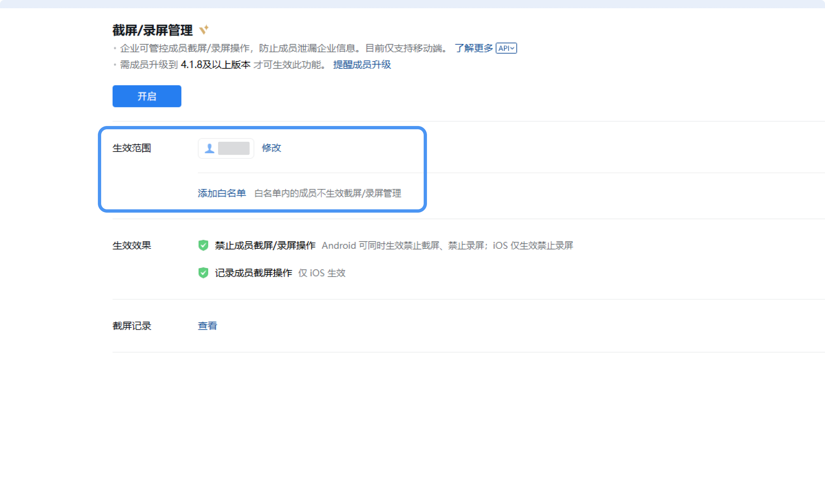825x504 pixels.
Task: Click the sparkle icon beside 截屏/录屏管理 title
Action: point(204,30)
